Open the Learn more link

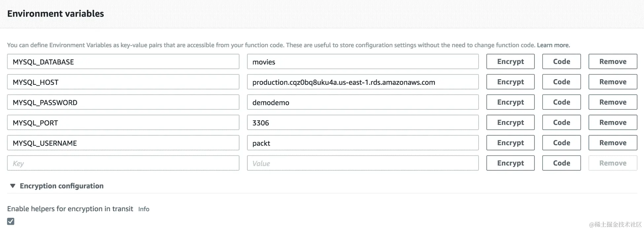pyautogui.click(x=553, y=45)
